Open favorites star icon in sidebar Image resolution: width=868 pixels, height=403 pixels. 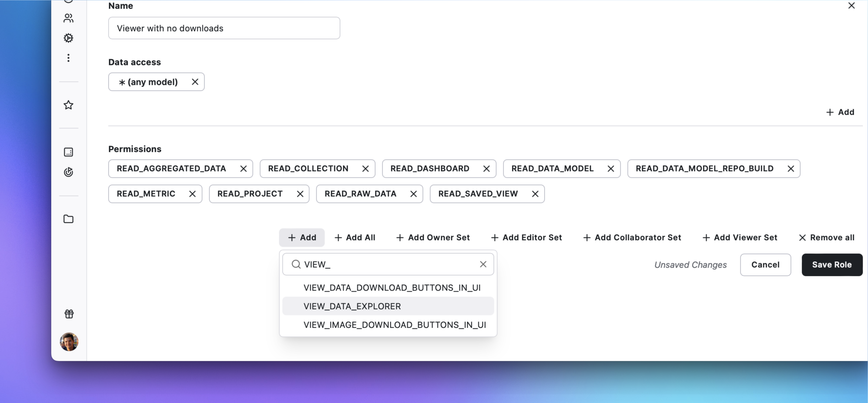pos(68,105)
